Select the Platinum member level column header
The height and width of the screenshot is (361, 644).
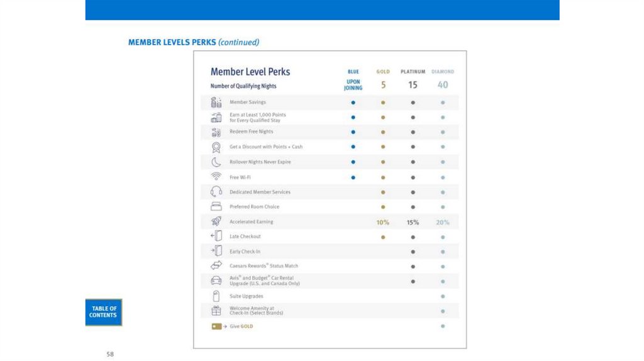coord(413,72)
